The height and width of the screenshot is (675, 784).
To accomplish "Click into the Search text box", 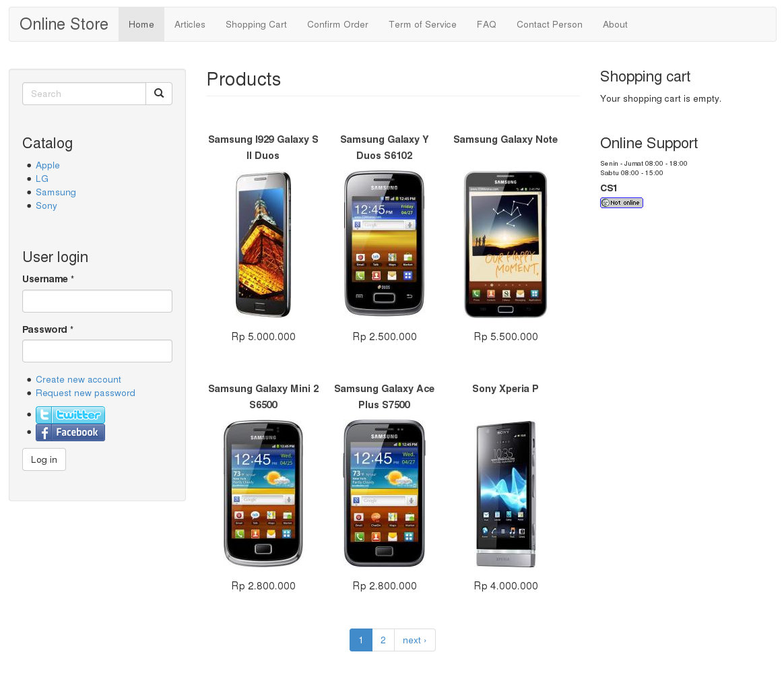I will (84, 94).
